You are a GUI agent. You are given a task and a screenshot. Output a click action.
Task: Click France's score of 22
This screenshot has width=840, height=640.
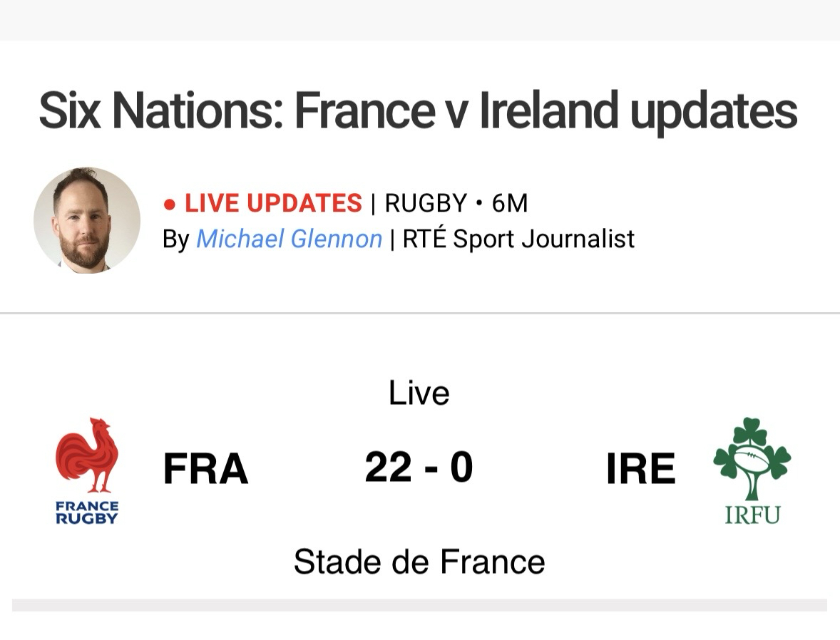(388, 468)
